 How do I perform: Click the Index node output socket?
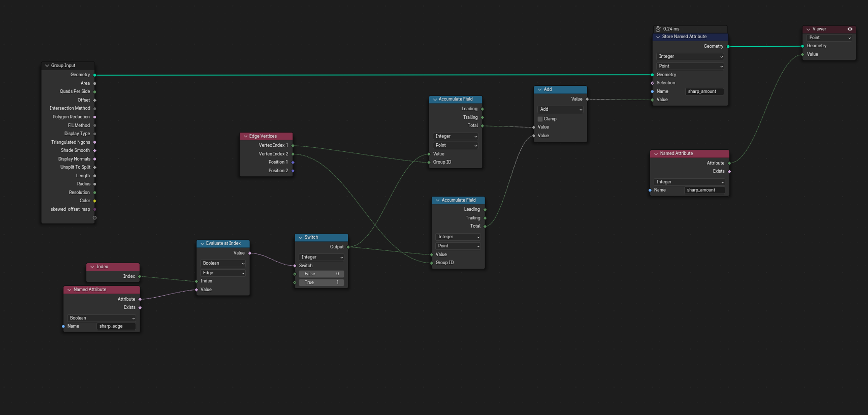140,276
